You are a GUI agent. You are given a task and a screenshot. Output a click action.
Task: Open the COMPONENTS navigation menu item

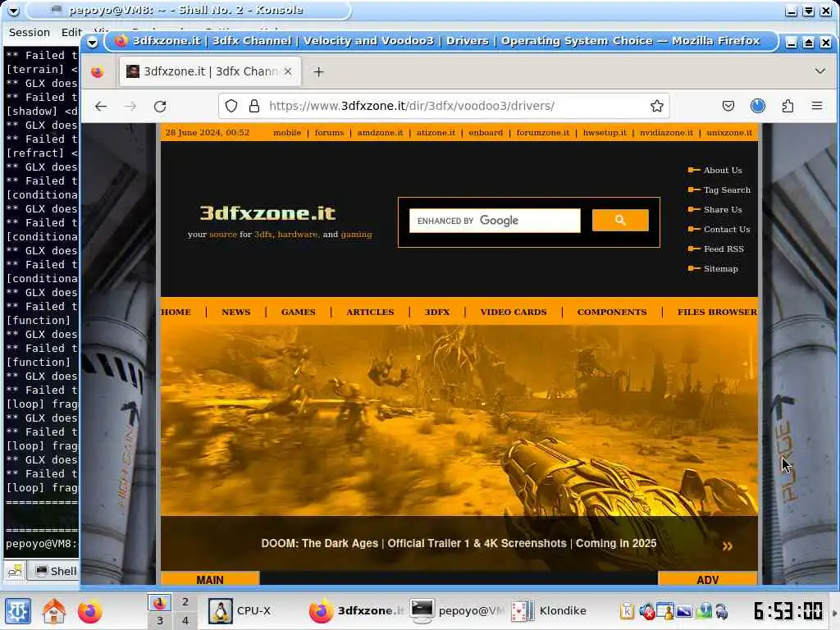(x=612, y=313)
